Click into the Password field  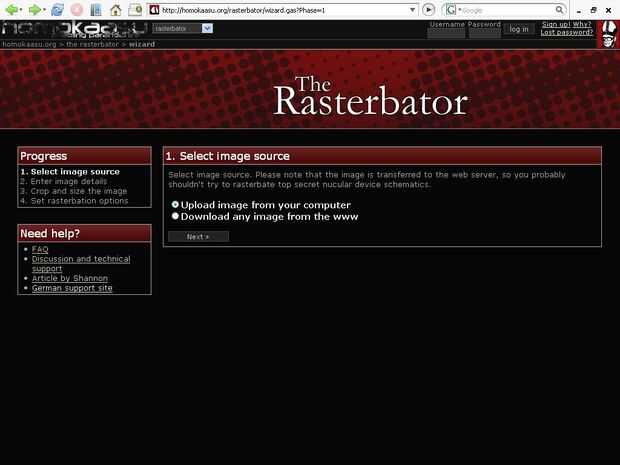point(485,33)
